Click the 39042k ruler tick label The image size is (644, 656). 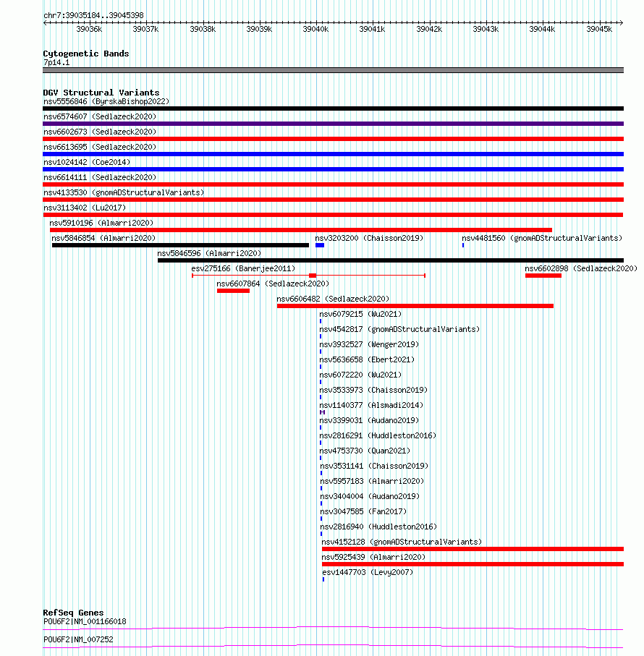click(x=429, y=29)
